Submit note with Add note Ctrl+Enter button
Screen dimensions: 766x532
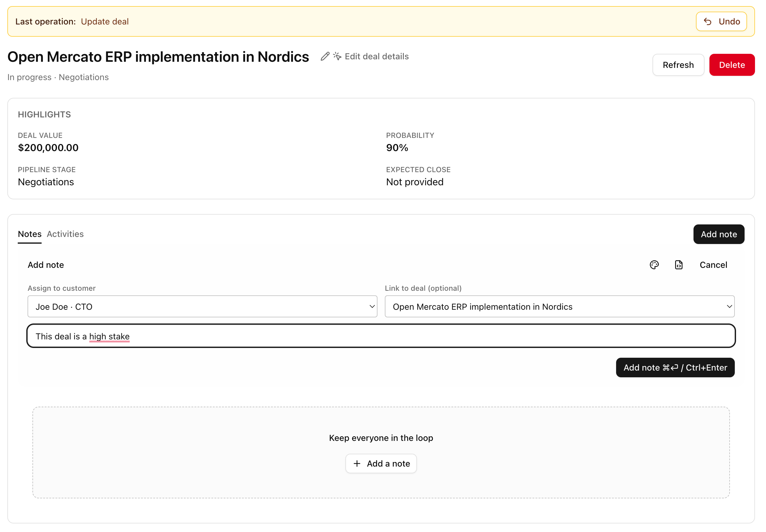[675, 367]
